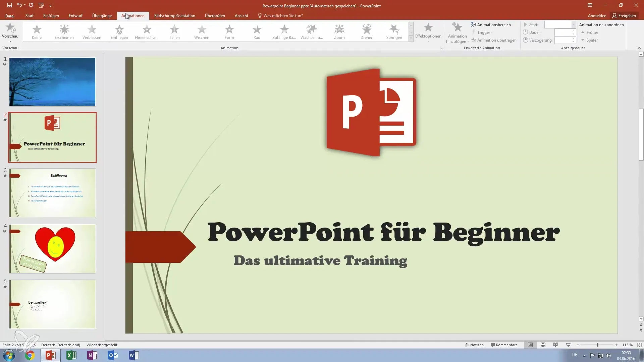The image size is (644, 362).
Task: Zoom in with the plus button
Action: pyautogui.click(x=616, y=345)
